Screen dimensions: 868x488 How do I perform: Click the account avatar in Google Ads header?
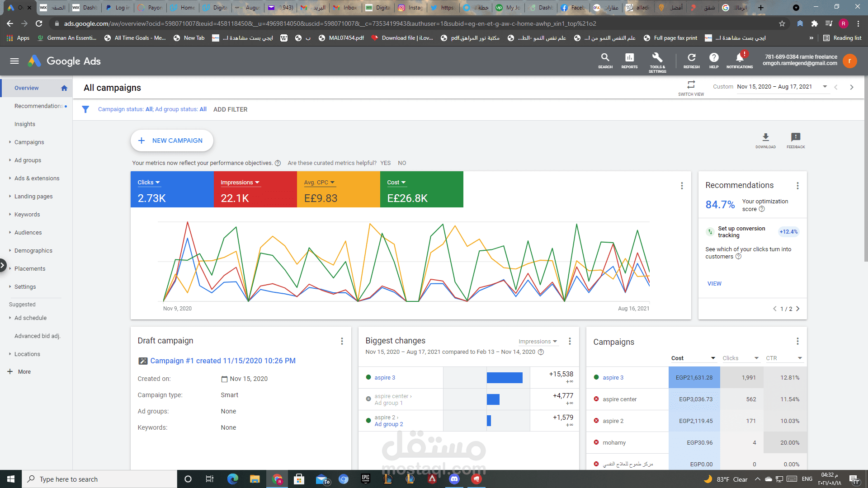pyautogui.click(x=850, y=61)
